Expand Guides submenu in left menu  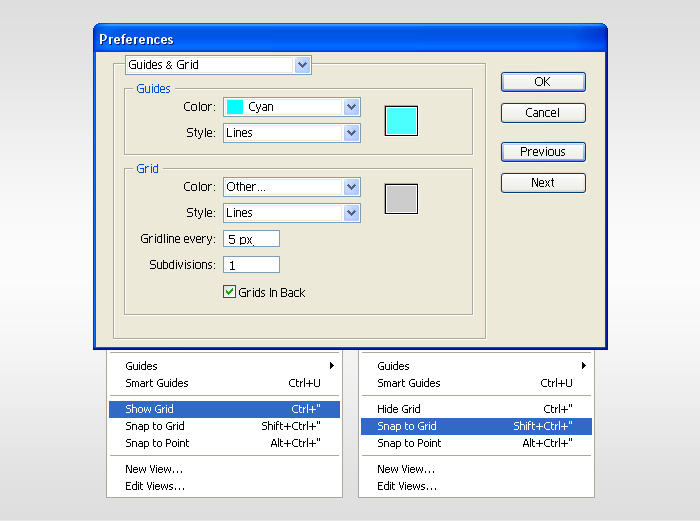225,366
